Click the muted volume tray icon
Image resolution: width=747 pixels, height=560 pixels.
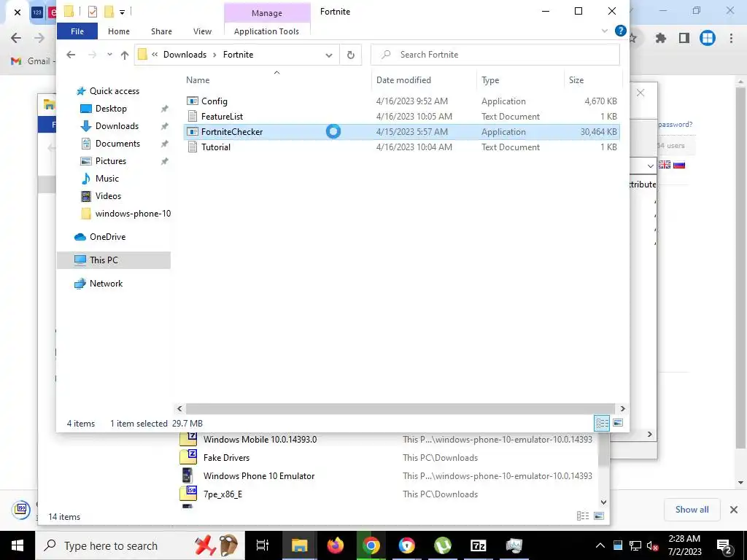pos(652,545)
